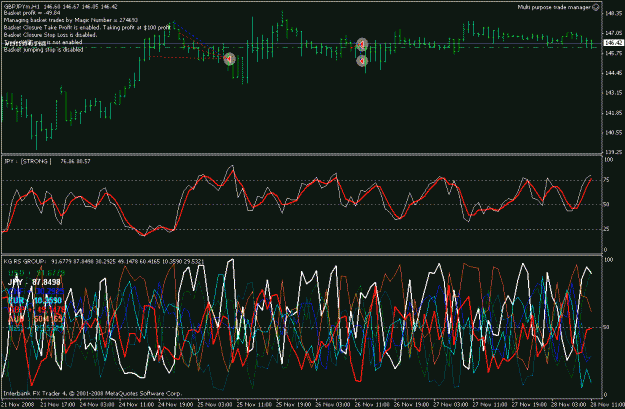This screenshot has height=409, width=625.
Task: Click the 25 level label of the JPY indicator
Action: tap(606, 229)
